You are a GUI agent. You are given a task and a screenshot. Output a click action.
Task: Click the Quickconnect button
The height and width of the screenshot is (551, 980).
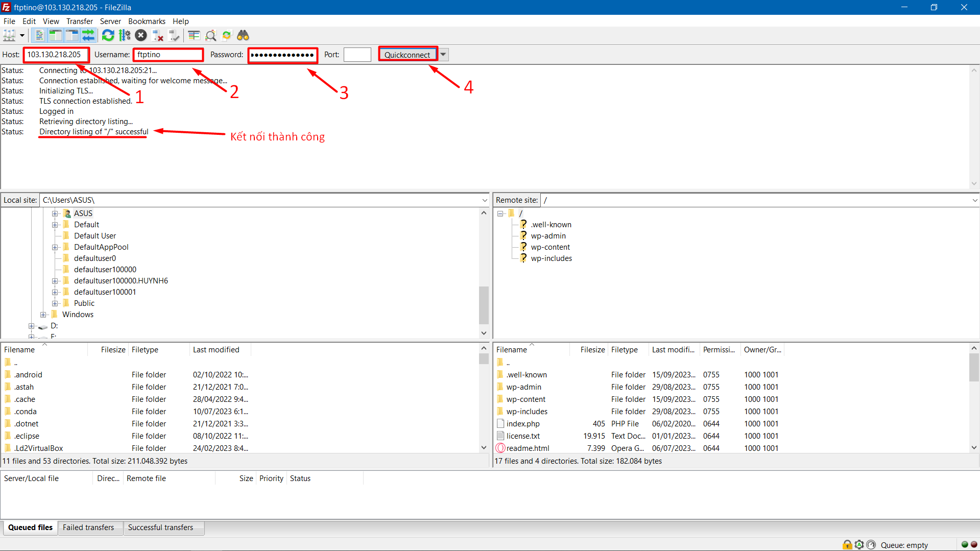pos(407,55)
